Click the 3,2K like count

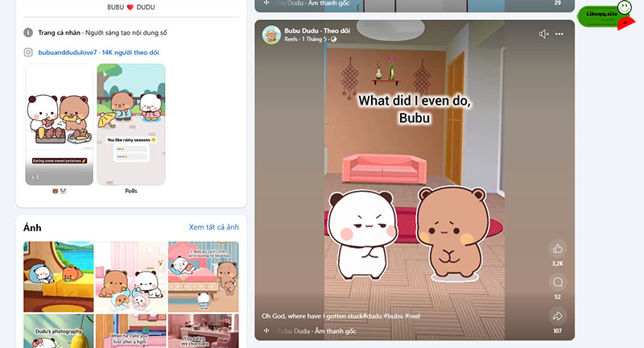557,263
